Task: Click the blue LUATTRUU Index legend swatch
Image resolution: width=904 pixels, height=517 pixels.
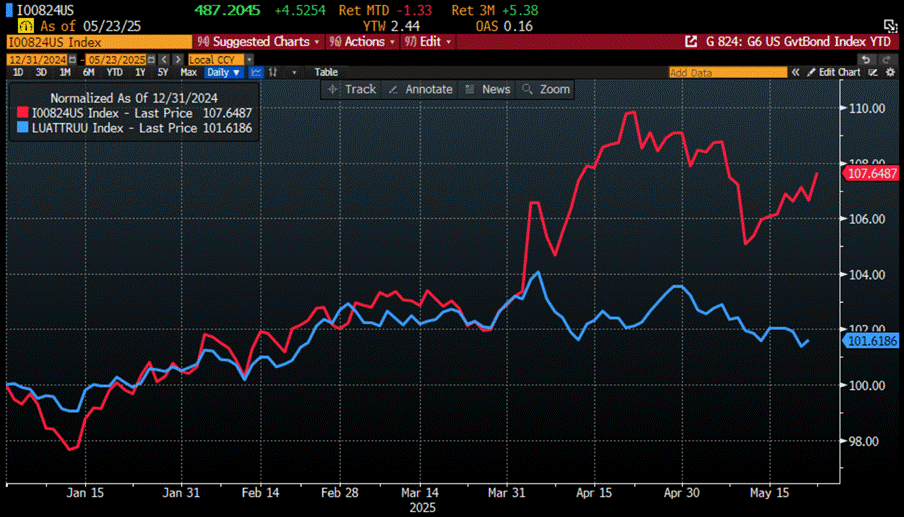Action: (22, 127)
